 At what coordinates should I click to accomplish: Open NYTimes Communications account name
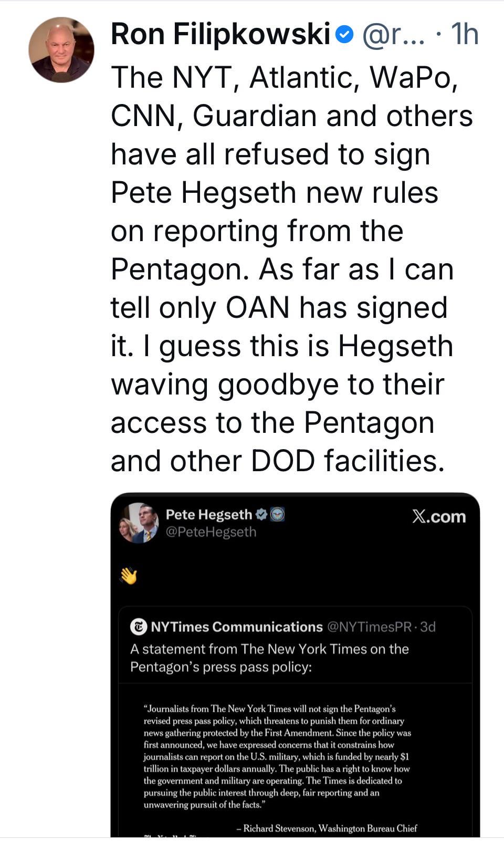236,627
